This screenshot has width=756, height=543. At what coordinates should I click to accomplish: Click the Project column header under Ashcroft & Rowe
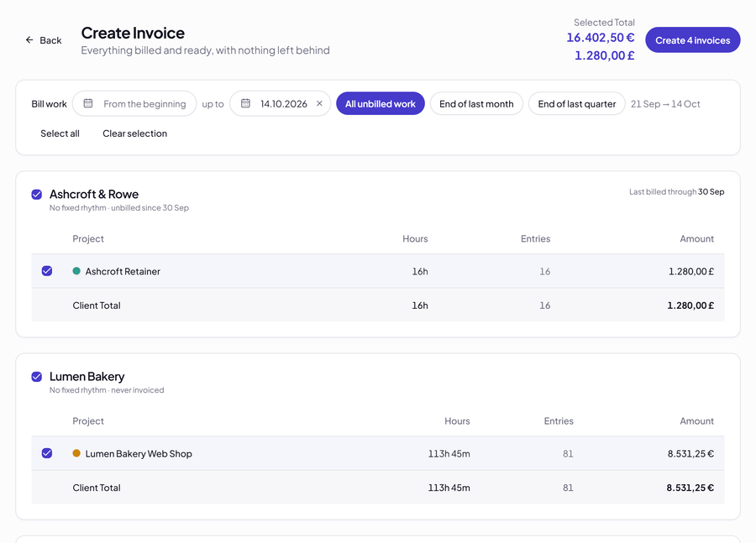88,238
